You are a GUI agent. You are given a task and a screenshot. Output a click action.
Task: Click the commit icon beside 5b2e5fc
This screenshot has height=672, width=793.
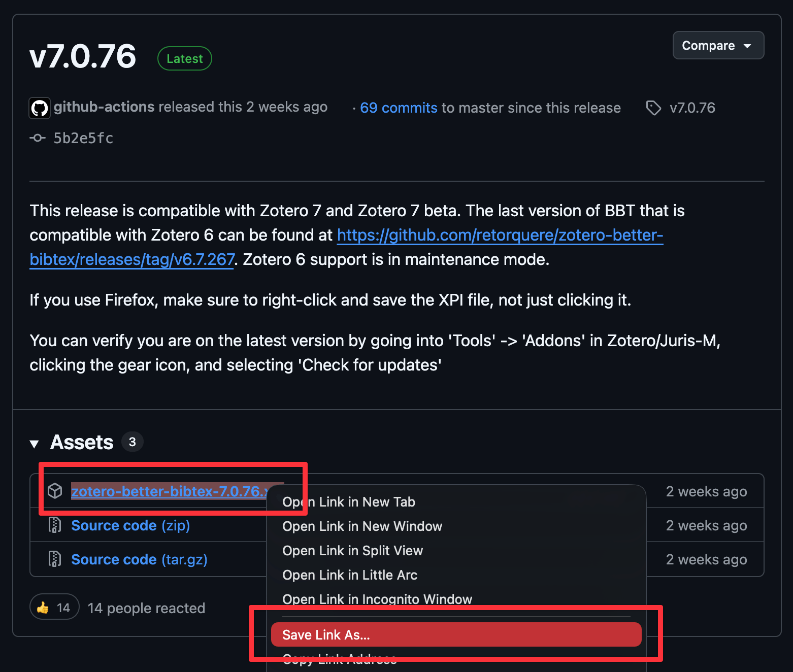click(38, 138)
